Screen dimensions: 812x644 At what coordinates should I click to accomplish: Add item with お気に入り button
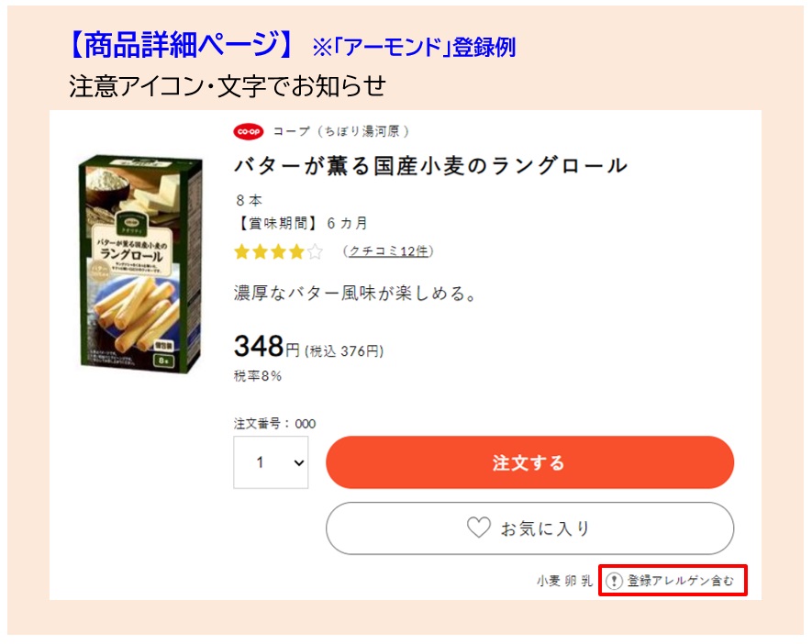[x=529, y=528]
